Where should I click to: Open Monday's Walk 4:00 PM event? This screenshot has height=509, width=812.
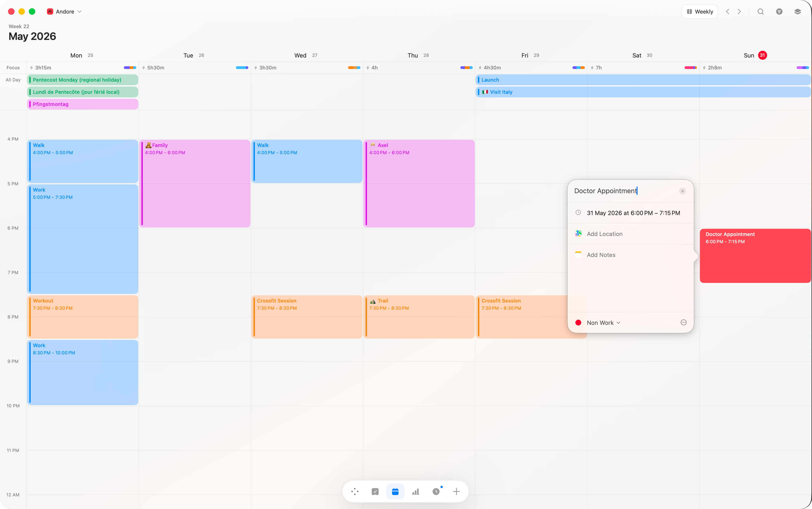coord(83,161)
